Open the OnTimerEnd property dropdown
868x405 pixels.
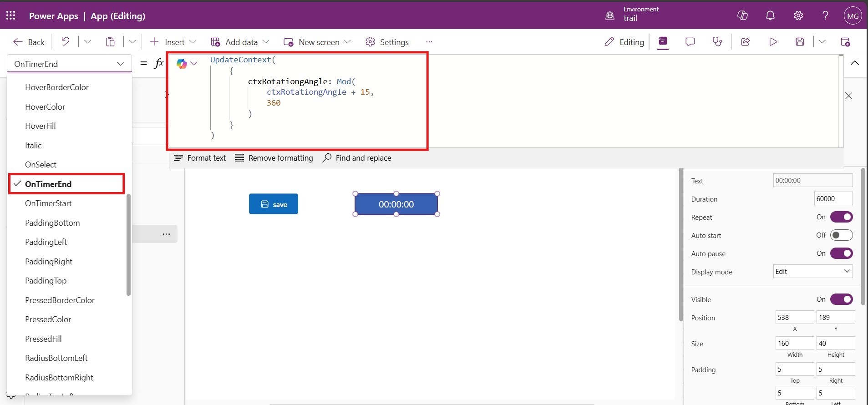[x=69, y=64]
